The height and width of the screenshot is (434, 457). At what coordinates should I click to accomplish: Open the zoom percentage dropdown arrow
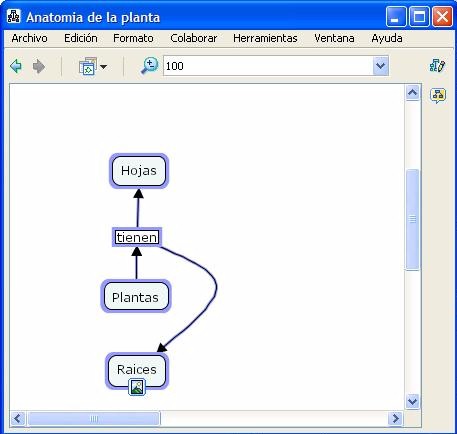[381, 66]
